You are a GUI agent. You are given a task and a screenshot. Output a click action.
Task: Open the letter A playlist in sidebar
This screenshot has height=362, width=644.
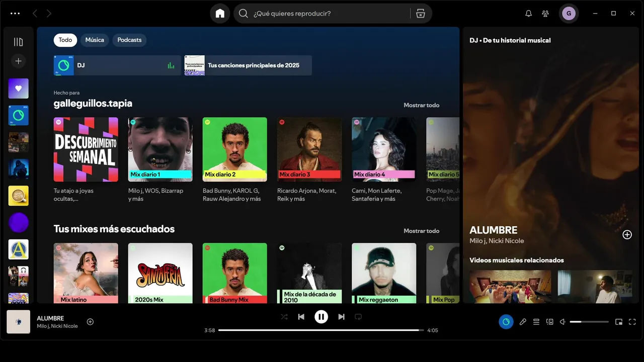pyautogui.click(x=19, y=249)
